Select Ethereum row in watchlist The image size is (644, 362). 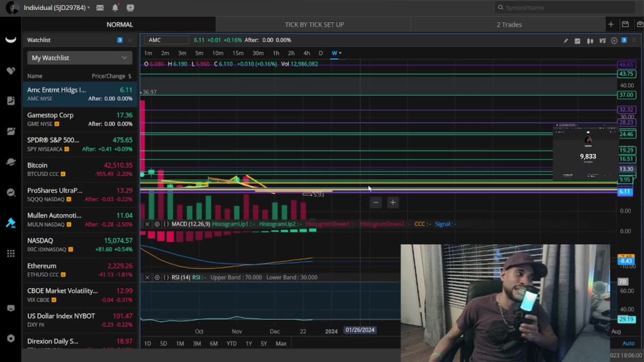tap(79, 270)
